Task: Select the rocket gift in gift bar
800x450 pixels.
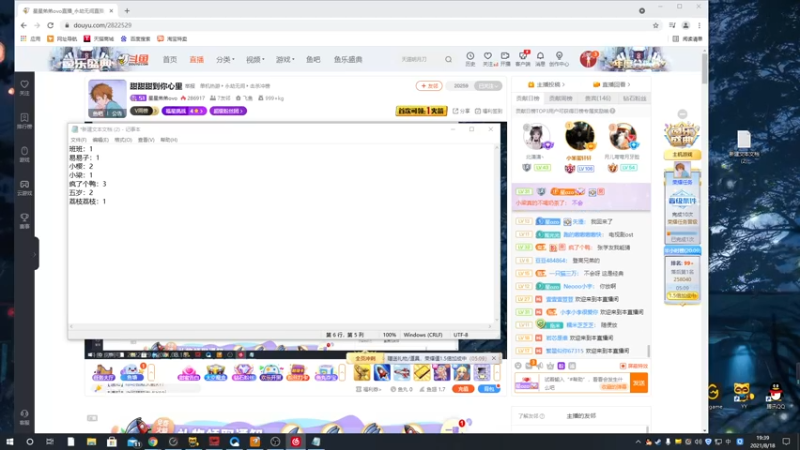Action: [382, 372]
